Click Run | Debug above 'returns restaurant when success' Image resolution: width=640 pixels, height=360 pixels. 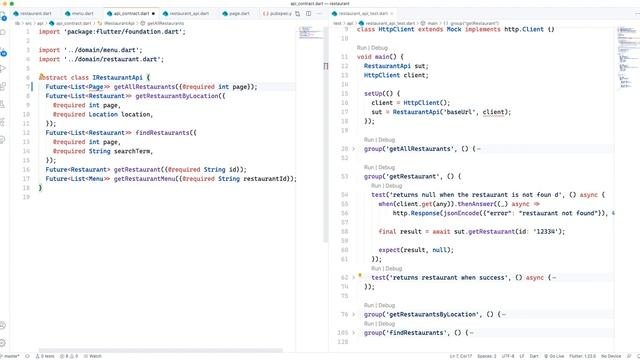[x=387, y=268]
